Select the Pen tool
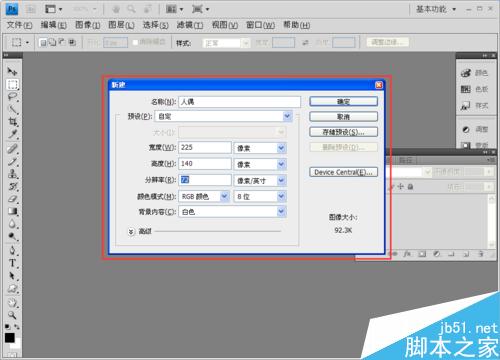Image resolution: width=500 pixels, height=360 pixels. point(12,251)
